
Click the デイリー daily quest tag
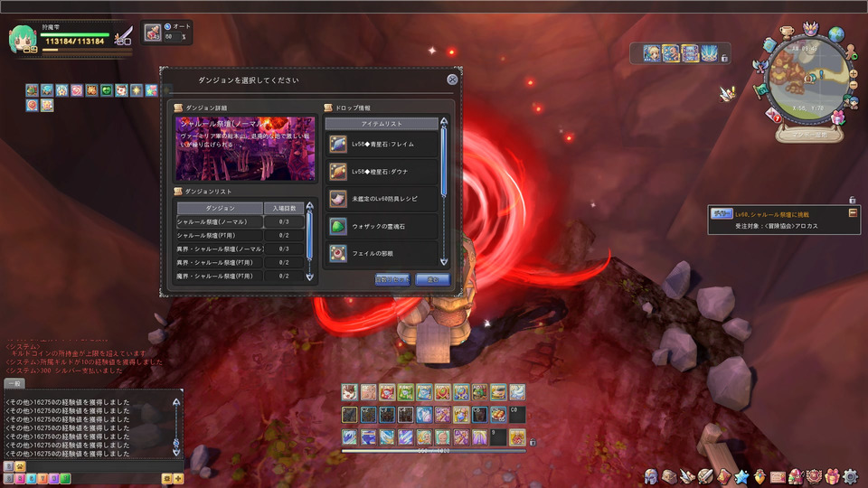tap(722, 213)
